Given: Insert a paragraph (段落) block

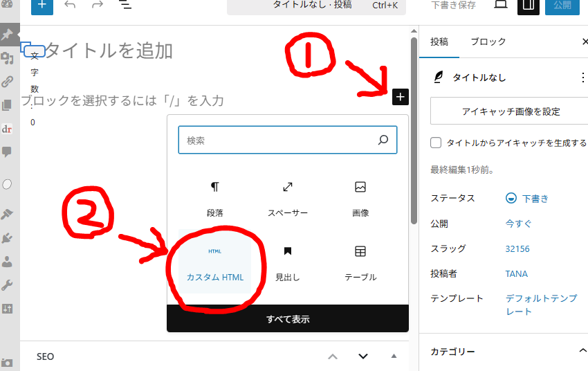Looking at the screenshot, I should [x=214, y=199].
